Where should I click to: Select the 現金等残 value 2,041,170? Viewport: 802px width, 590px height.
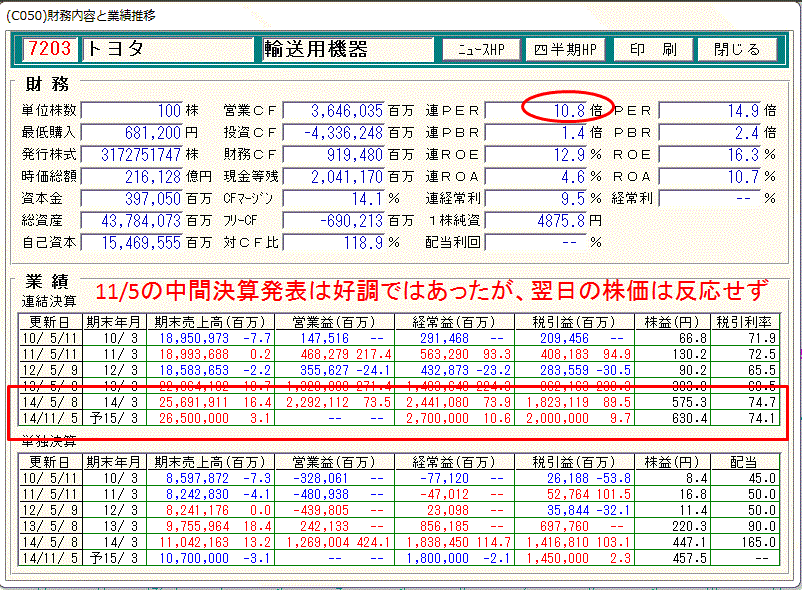pos(333,176)
